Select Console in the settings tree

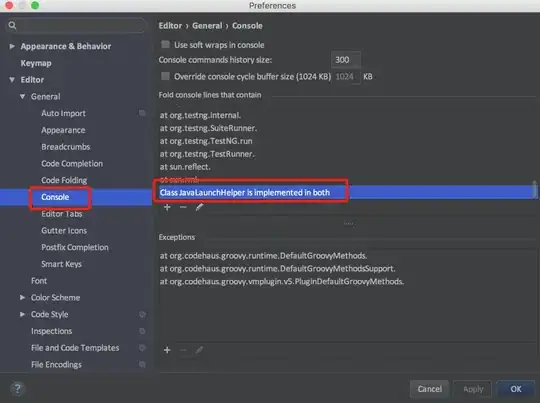tap(55, 197)
